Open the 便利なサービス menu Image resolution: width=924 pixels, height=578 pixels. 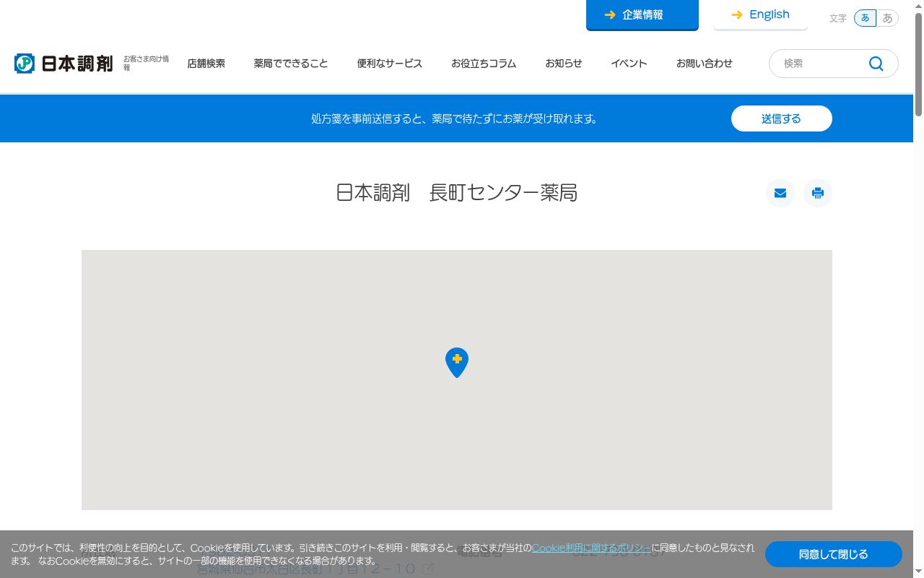tap(390, 64)
